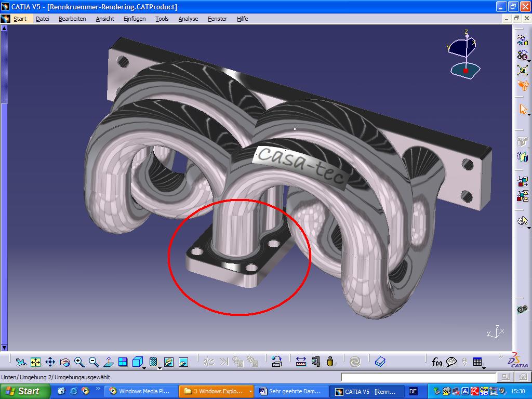Screen dimensions: 532x399
Task: Open the Windows Explorer taskbar group dropdown
Action: pos(250,392)
